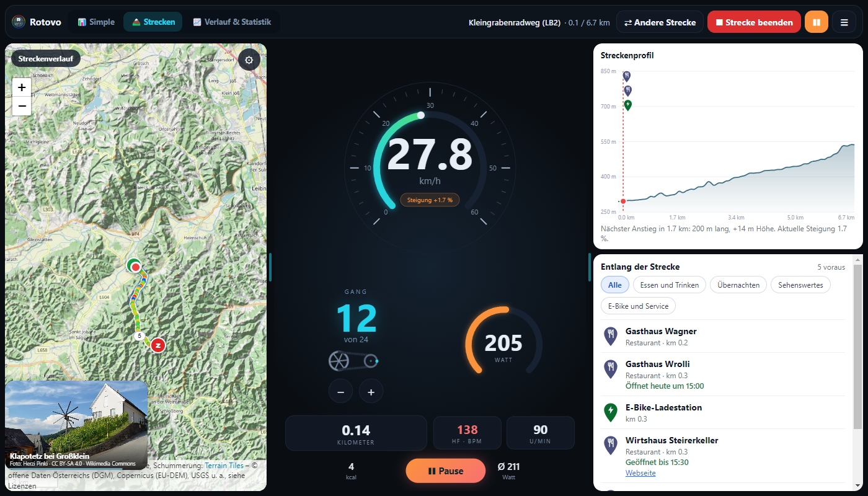Viewport: 868px width, 496px height.
Task: Click the red Strecke beenden button
Action: coord(754,22)
